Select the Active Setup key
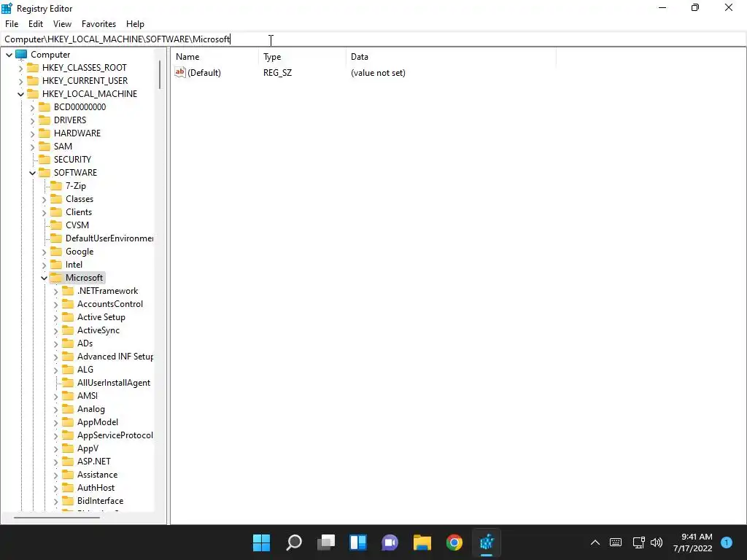 (101, 317)
